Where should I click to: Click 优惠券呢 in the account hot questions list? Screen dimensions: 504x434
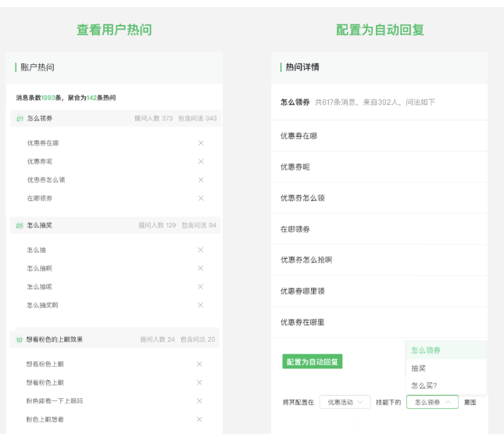[x=40, y=161]
